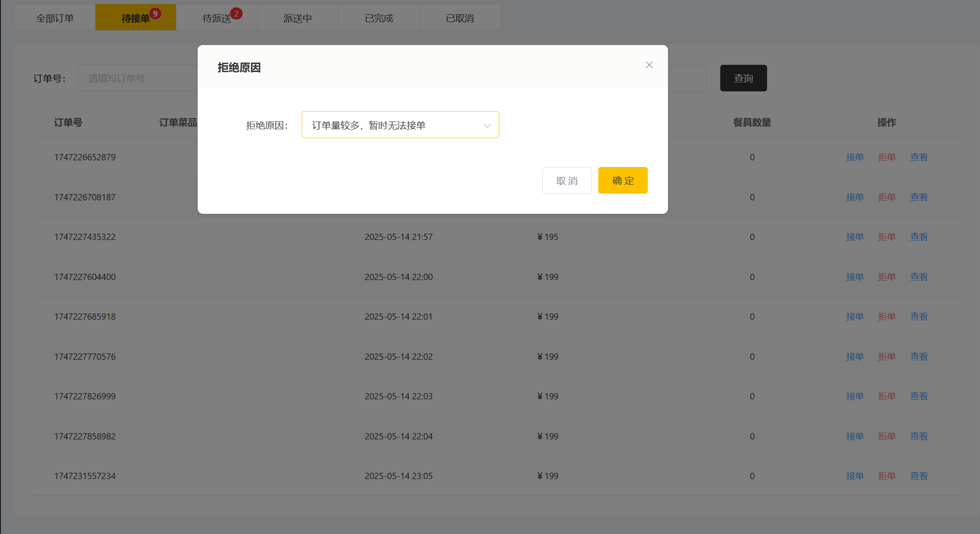Image resolution: width=980 pixels, height=534 pixels.
Task: Close the 拒绝原因 dialog with X icon
Action: pyautogui.click(x=649, y=65)
